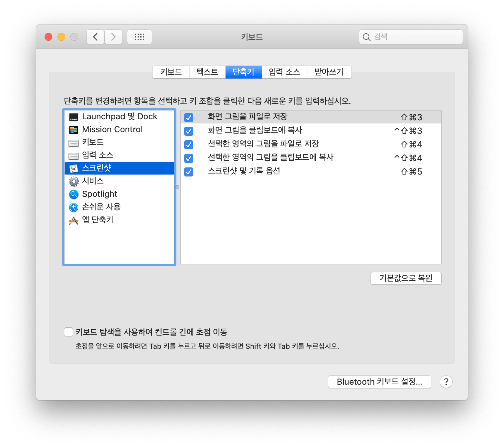Click the help question mark button

(x=446, y=382)
